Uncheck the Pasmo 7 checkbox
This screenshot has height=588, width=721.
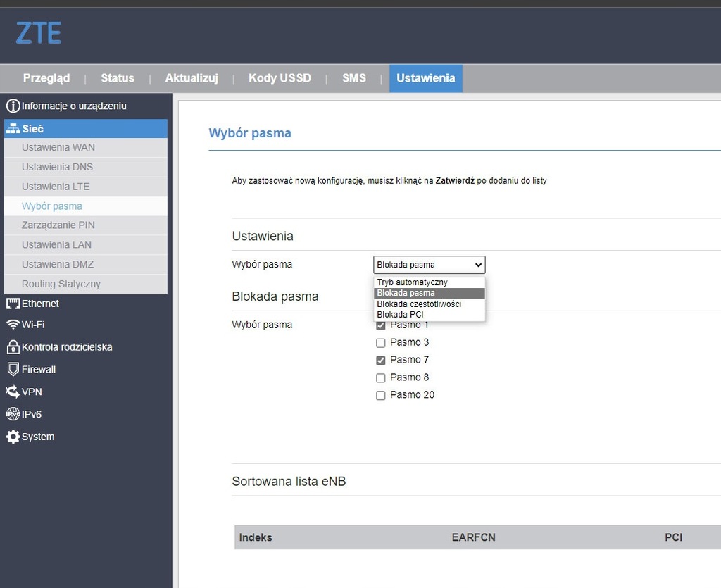381,361
